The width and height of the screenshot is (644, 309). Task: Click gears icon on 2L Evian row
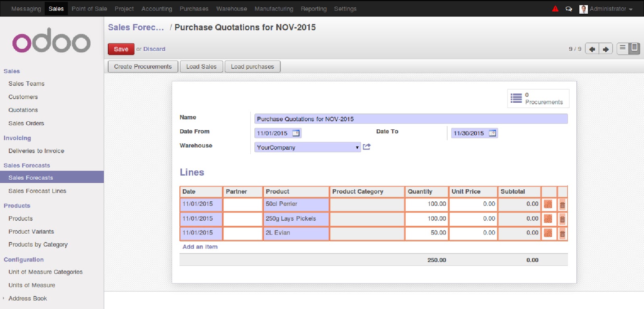coord(548,233)
